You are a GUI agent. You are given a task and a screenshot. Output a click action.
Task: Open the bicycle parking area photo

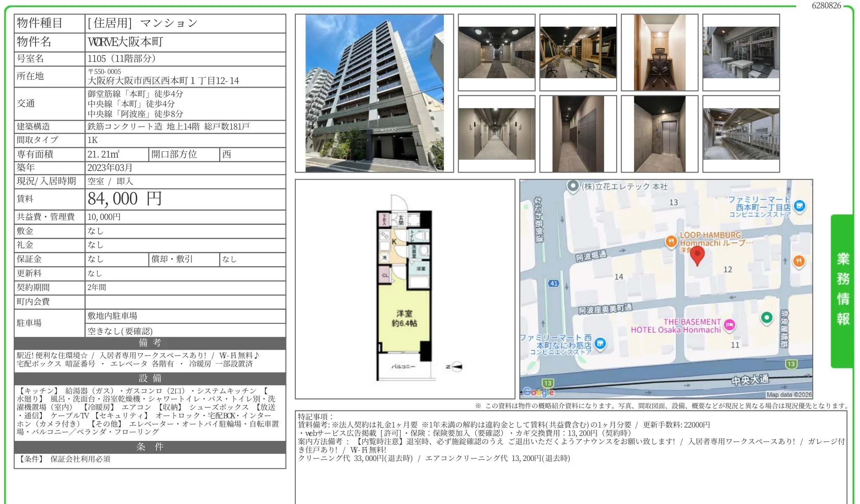(x=741, y=134)
